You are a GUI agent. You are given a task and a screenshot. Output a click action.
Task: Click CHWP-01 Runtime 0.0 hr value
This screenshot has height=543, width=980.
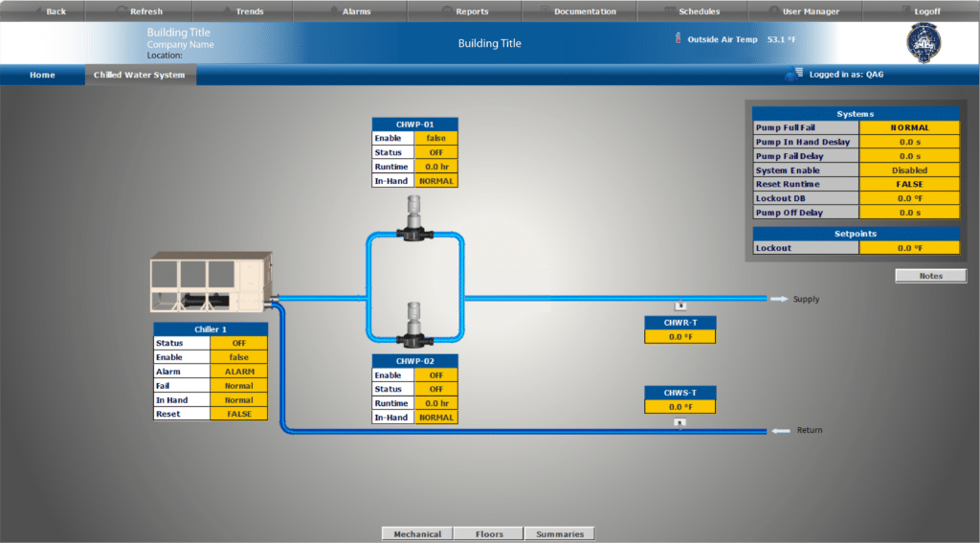pos(436,167)
